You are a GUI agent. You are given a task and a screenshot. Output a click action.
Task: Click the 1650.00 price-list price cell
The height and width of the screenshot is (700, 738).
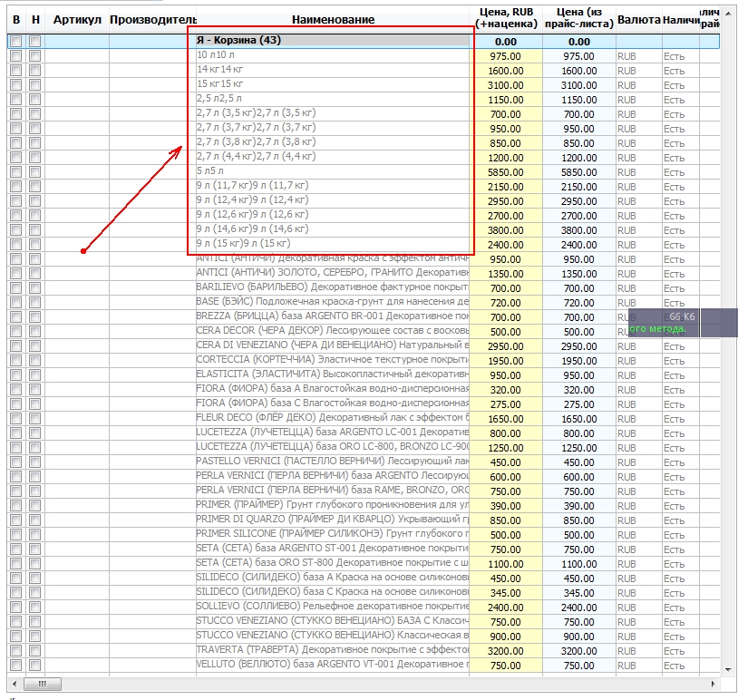click(x=579, y=419)
